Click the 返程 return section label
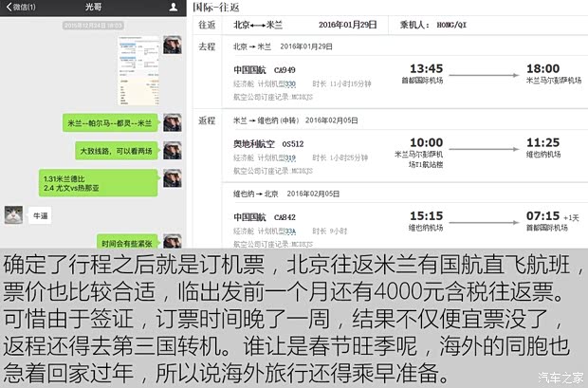The width and height of the screenshot is (588, 388). [207, 120]
